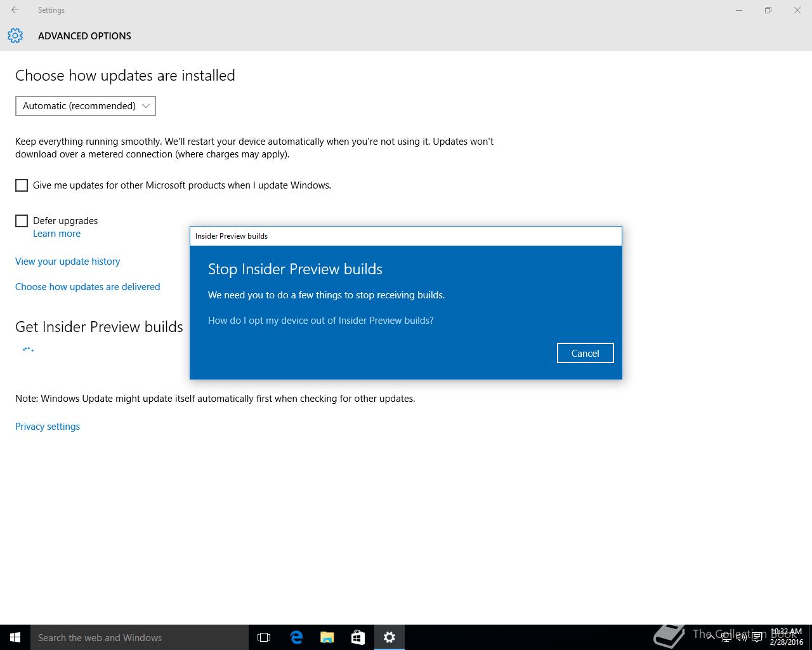This screenshot has height=650, width=812.
Task: Open the volume tray icon
Action: click(x=742, y=637)
